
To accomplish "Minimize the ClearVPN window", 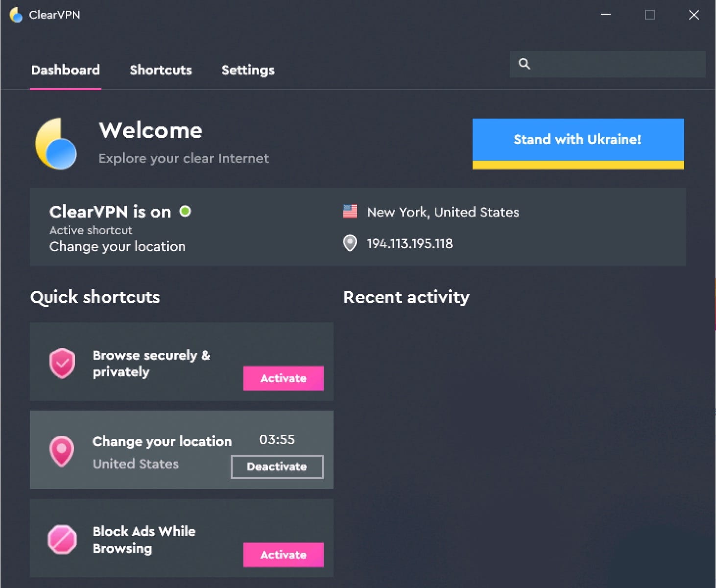I will [x=606, y=15].
